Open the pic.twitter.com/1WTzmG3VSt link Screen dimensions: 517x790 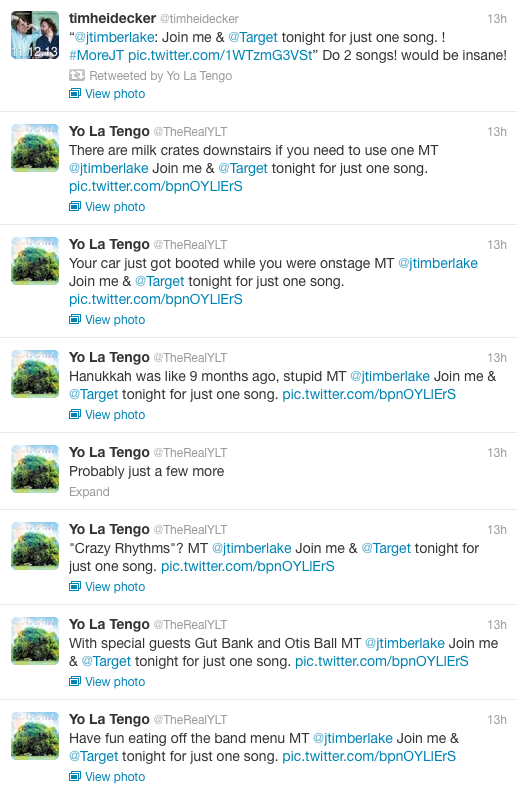pyautogui.click(x=220, y=55)
